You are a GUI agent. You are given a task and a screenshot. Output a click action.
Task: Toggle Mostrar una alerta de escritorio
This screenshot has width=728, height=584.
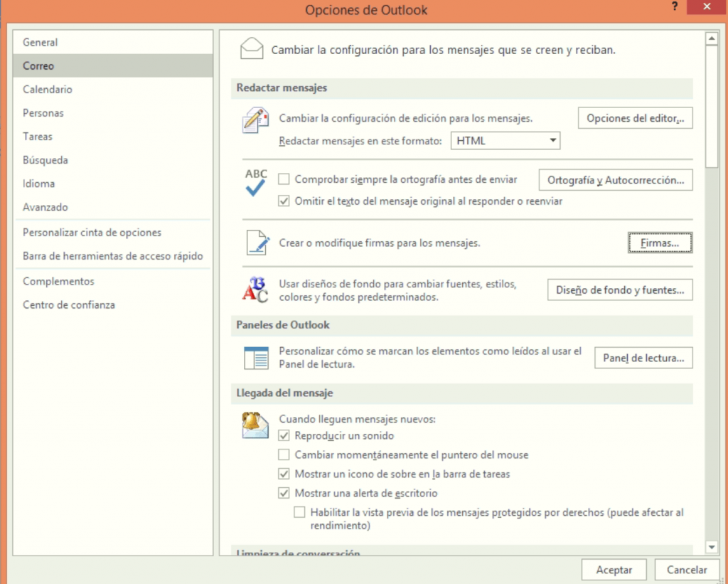pyautogui.click(x=284, y=493)
